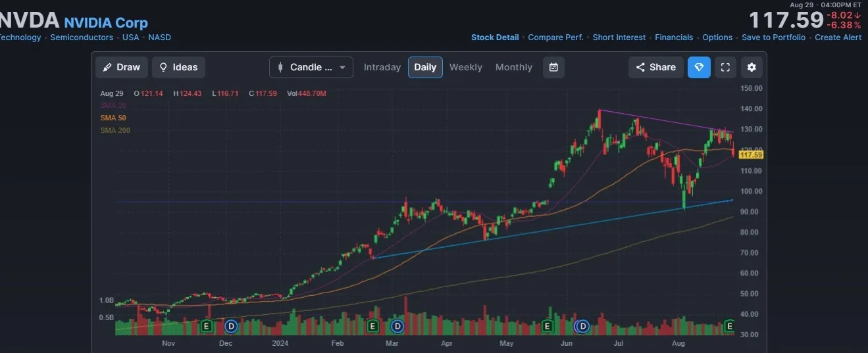Screen dimensions: 868x353
Task: Click the earnings E marker before June
Action: click(x=546, y=325)
